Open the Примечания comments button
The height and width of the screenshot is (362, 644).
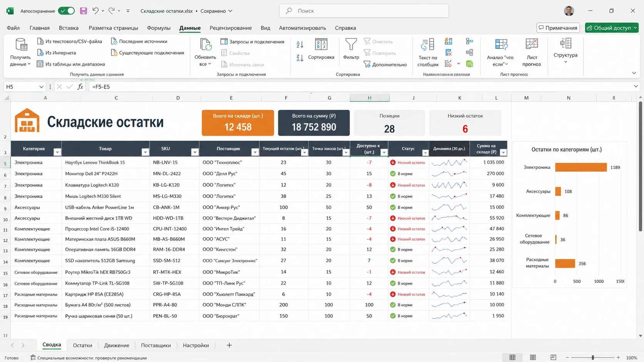click(558, 28)
